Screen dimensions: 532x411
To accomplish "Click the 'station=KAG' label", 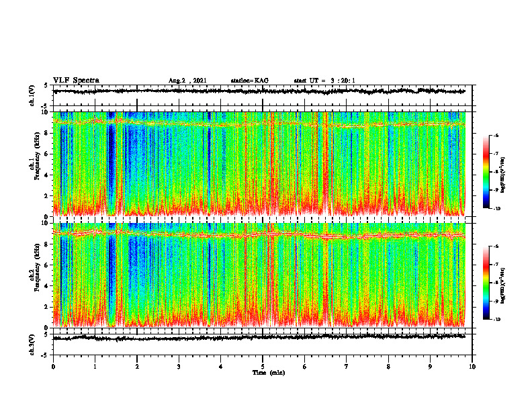I will (249, 81).
